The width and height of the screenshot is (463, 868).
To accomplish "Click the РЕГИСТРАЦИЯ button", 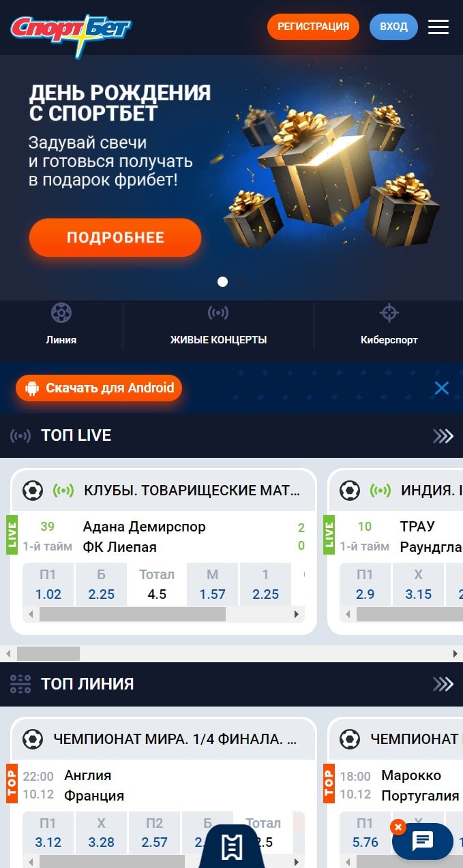I will 313,27.
